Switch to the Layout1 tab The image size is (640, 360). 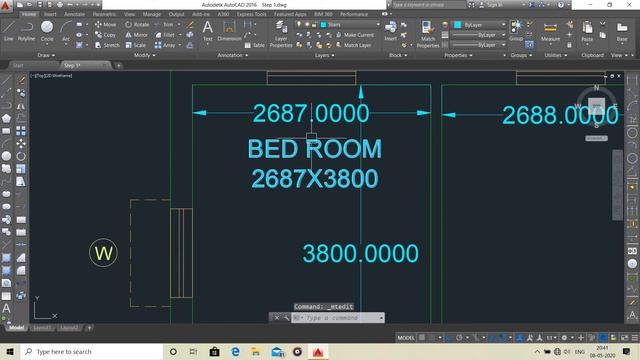click(x=42, y=328)
